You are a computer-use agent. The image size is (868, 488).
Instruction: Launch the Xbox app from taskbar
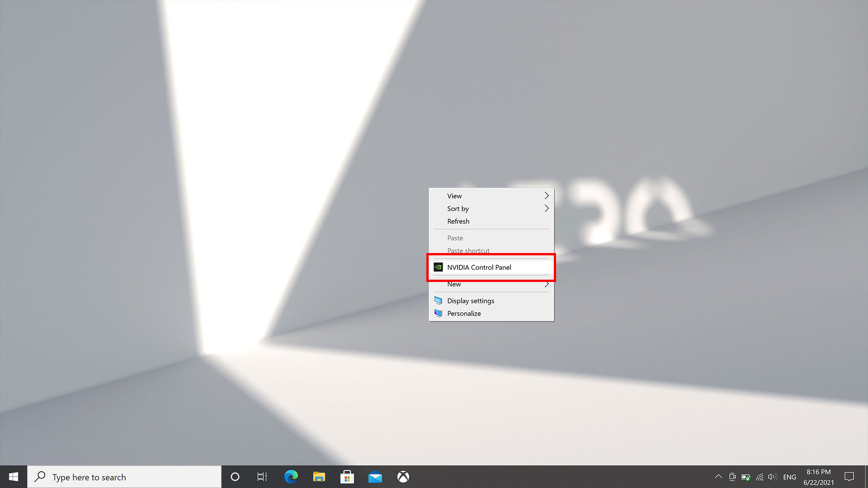(x=403, y=477)
